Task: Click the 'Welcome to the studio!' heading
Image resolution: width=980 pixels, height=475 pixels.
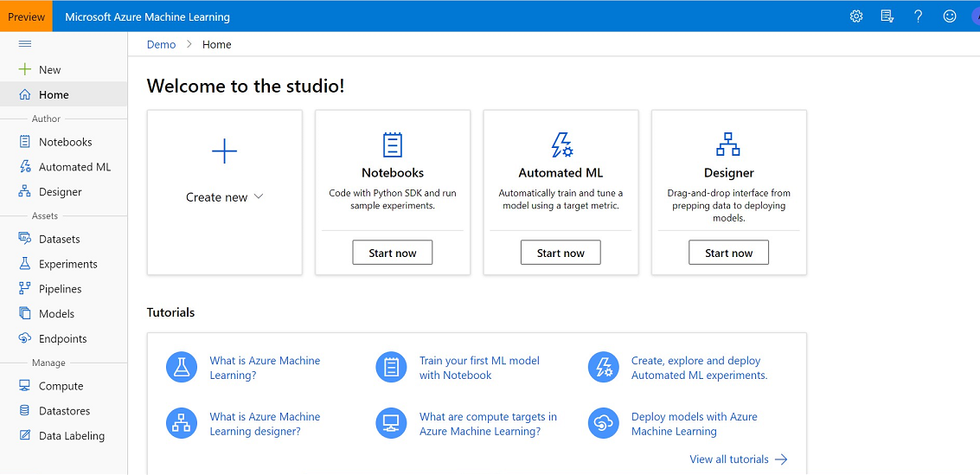Action: point(246,86)
